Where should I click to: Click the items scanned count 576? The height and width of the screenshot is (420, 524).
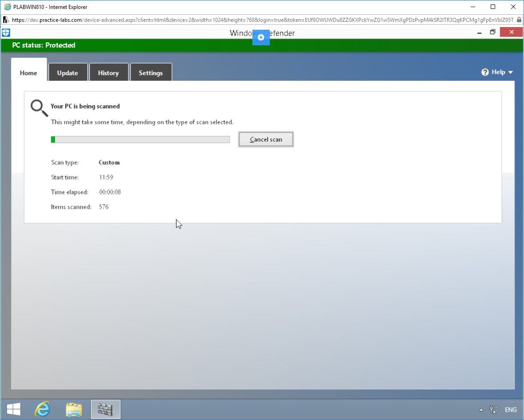pos(104,207)
